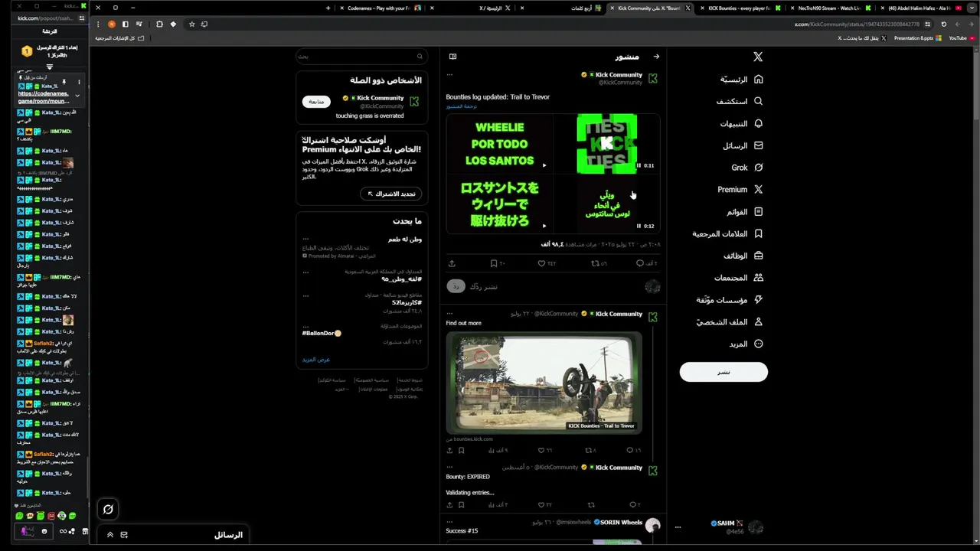Reload the page in the browser toolbar
Image resolution: width=980 pixels, height=551 pixels.
[x=943, y=24]
